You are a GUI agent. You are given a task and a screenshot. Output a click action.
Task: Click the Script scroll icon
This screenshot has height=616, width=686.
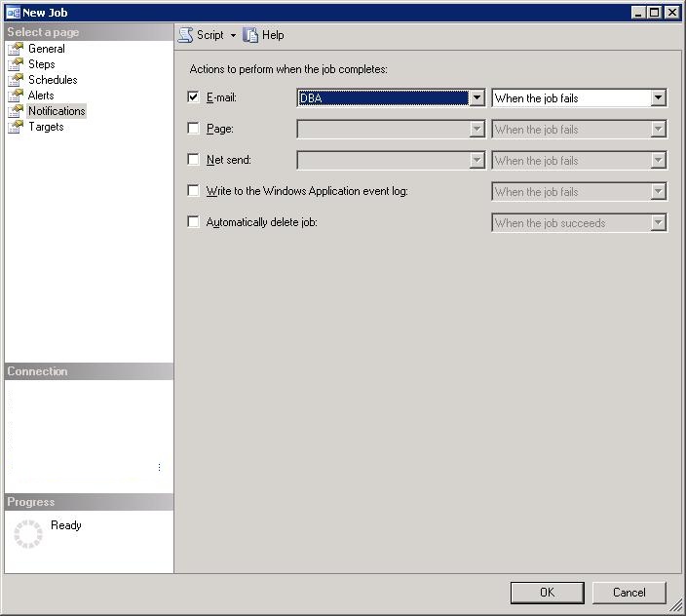[185, 35]
